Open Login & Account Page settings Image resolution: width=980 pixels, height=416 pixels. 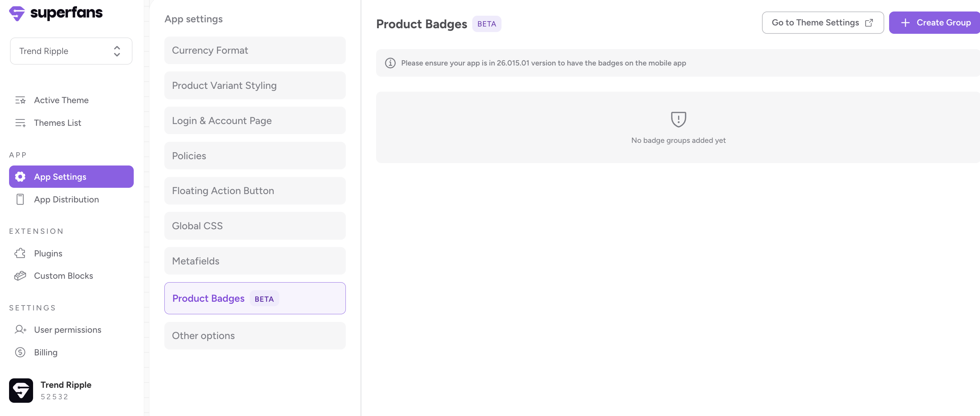[255, 121]
